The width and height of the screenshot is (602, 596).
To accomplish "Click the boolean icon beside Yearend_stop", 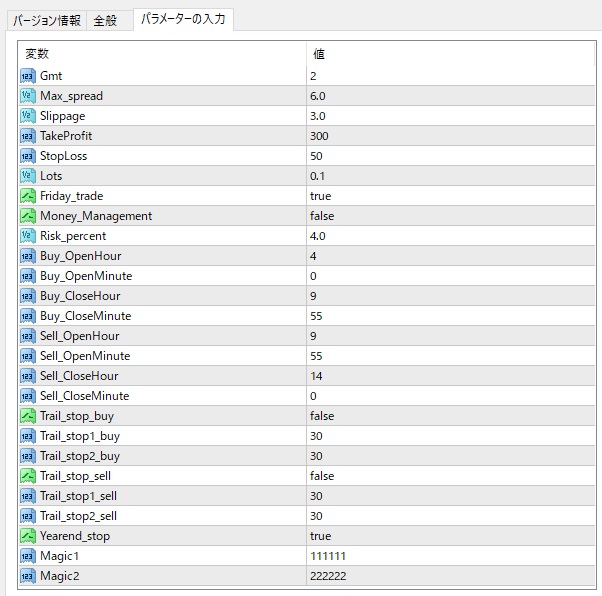I will 28,536.
